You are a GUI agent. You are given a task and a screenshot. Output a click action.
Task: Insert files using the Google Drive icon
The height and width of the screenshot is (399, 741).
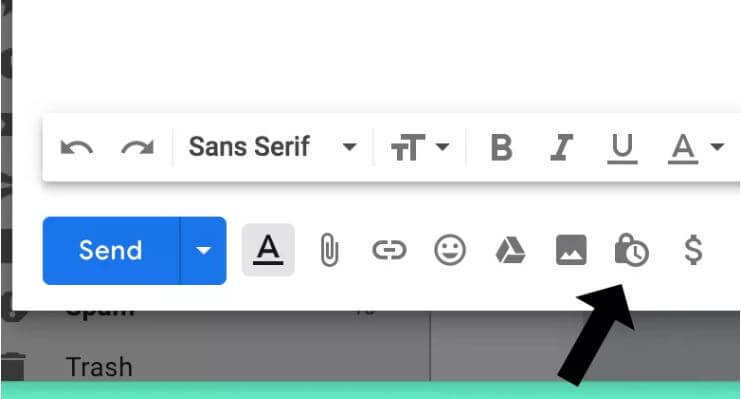(x=510, y=251)
